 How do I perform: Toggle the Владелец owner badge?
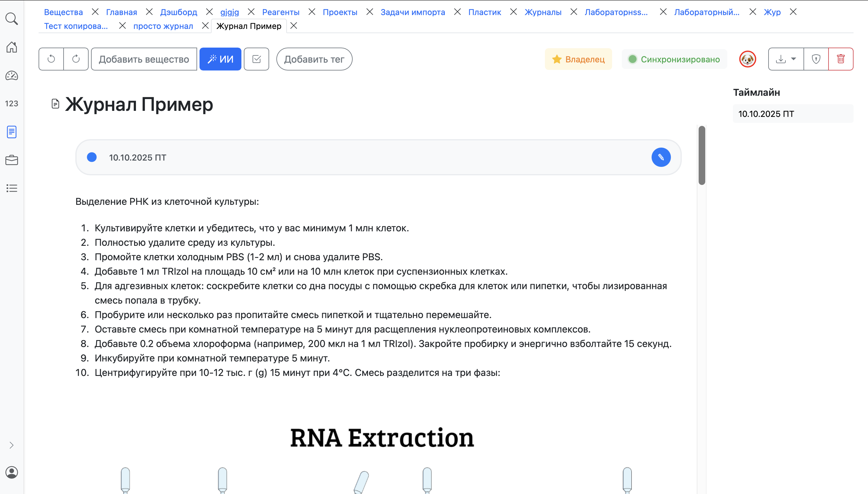578,59
